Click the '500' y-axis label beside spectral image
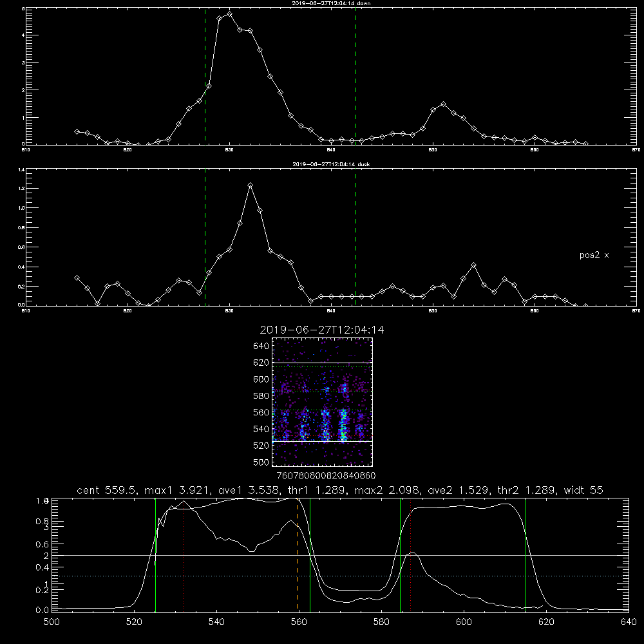The width and height of the screenshot is (644, 644). (261, 462)
